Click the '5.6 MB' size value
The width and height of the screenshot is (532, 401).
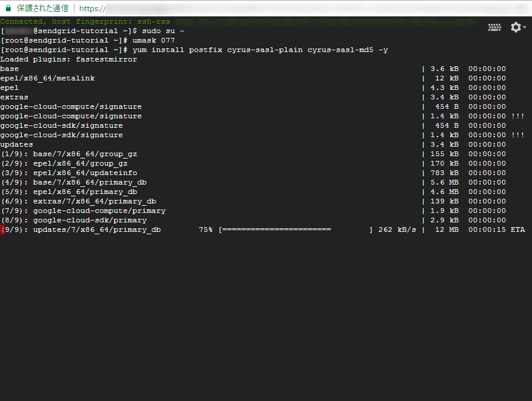445,183
